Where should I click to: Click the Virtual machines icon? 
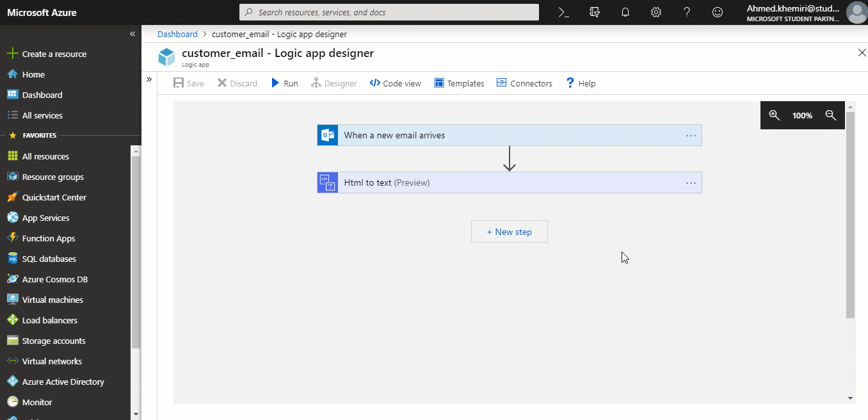[12, 300]
